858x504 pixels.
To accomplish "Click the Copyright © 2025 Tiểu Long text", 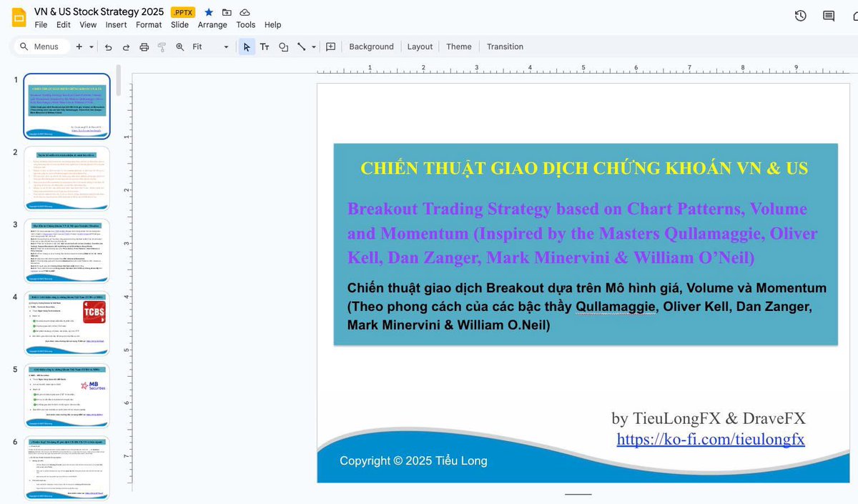I will (413, 461).
